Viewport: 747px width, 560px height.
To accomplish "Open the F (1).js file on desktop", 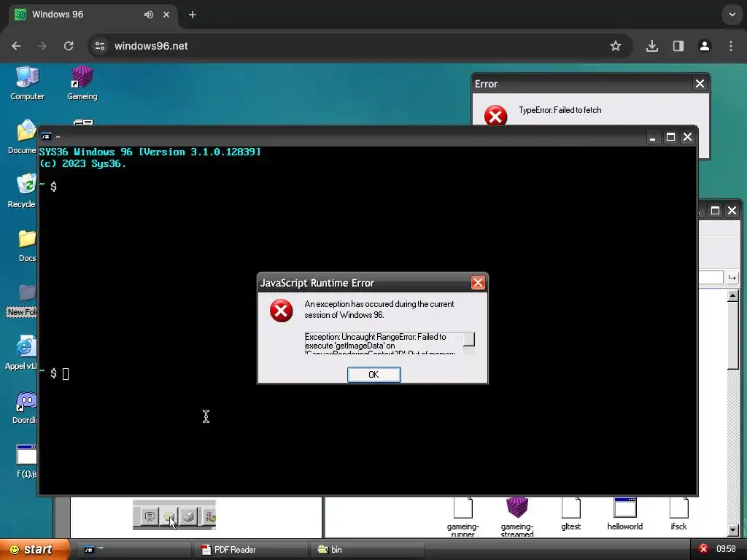I will (26, 461).
